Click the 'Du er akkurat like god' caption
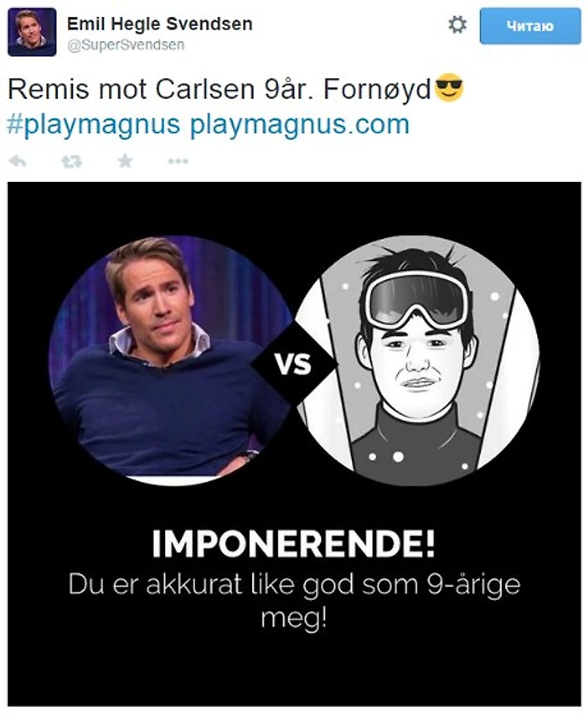Image resolution: width=588 pixels, height=719 pixels. click(294, 601)
